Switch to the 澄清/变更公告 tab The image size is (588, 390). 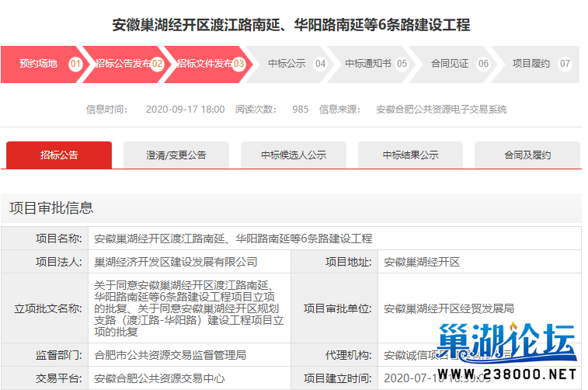point(176,155)
